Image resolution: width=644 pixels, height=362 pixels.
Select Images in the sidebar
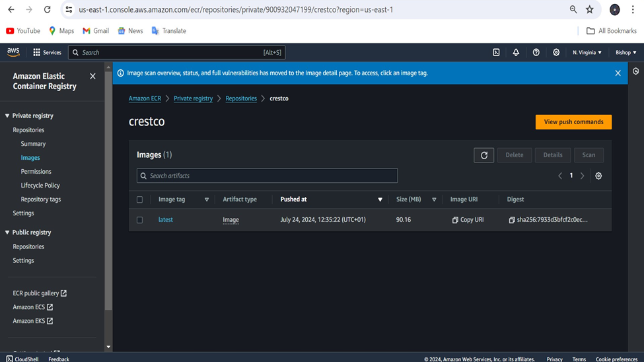[30, 158]
